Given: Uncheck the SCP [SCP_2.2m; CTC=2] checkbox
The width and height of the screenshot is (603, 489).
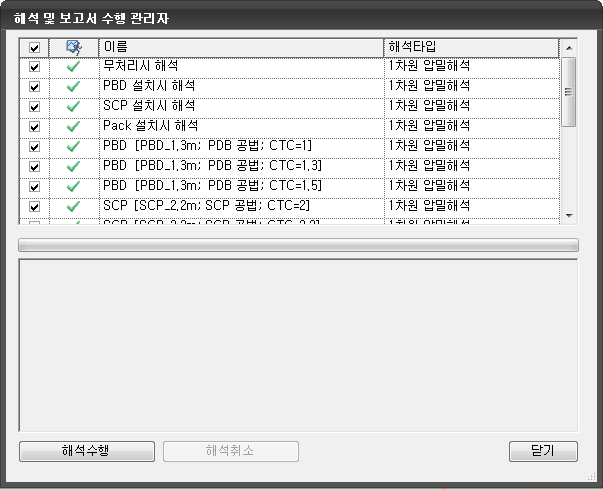Looking at the screenshot, I should (35, 207).
